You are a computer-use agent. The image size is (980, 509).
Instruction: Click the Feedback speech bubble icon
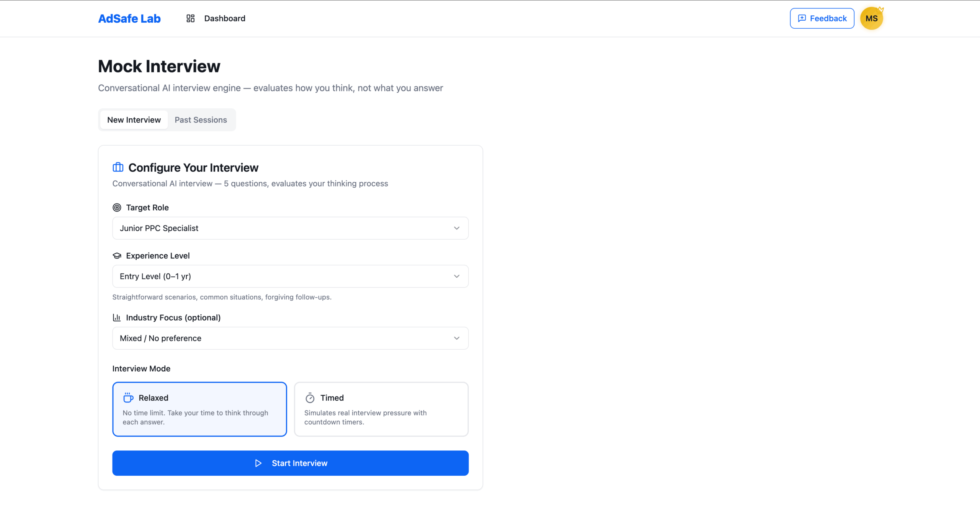802,18
